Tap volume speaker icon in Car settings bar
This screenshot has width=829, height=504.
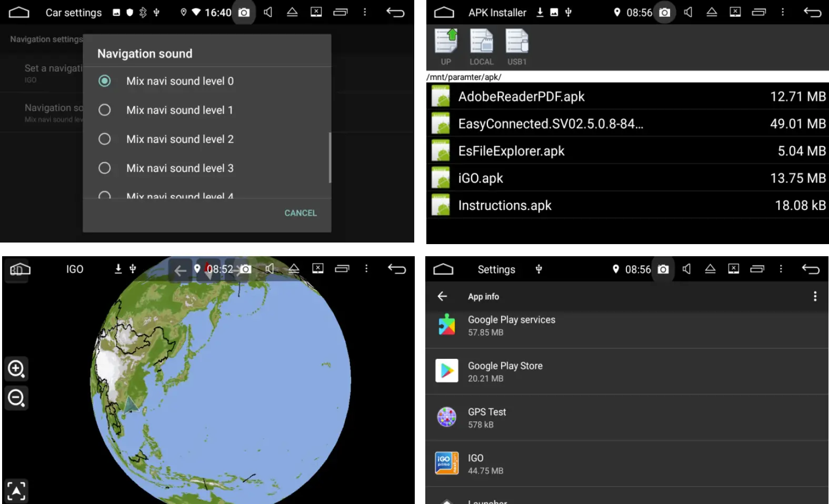[x=268, y=12]
